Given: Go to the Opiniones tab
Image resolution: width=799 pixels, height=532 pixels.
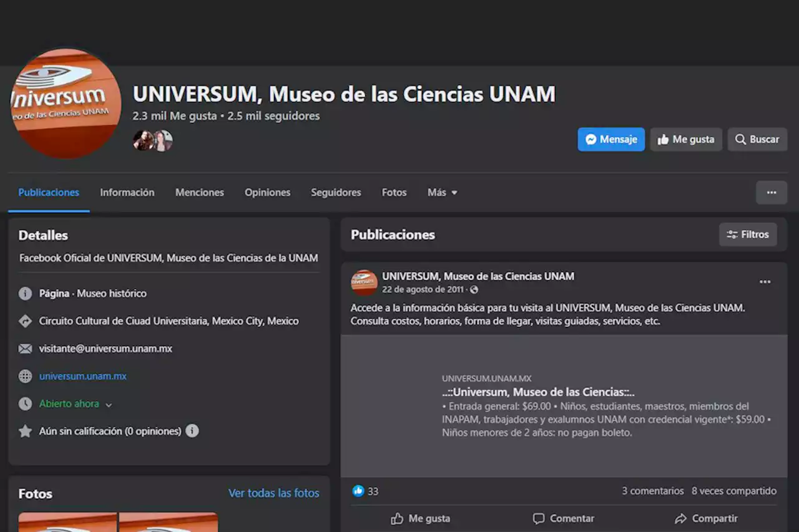Looking at the screenshot, I should click(x=267, y=193).
